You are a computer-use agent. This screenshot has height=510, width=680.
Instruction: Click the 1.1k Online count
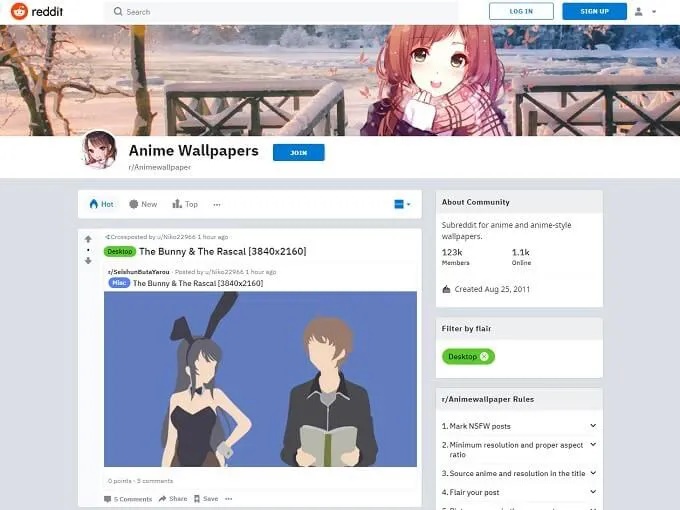(x=521, y=257)
